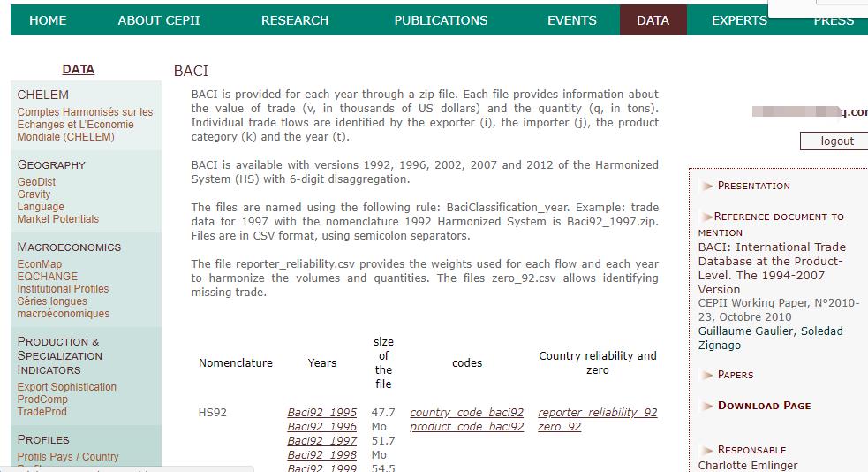Click the arrow icon beside Presentation
Screen dimensions: 868x472
(x=707, y=186)
